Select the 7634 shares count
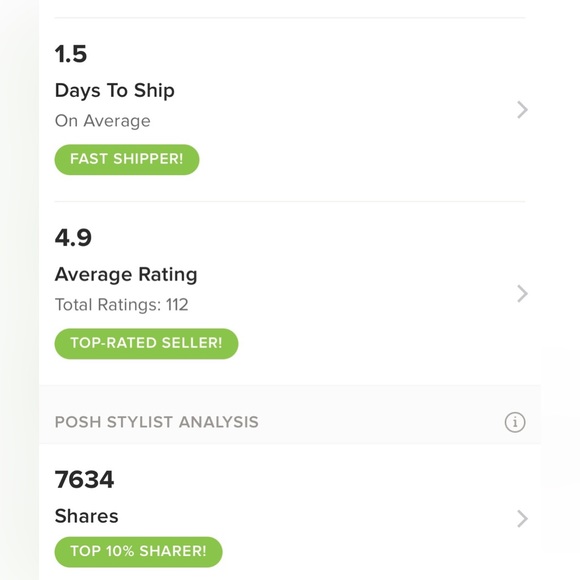580x580 pixels. coord(84,479)
